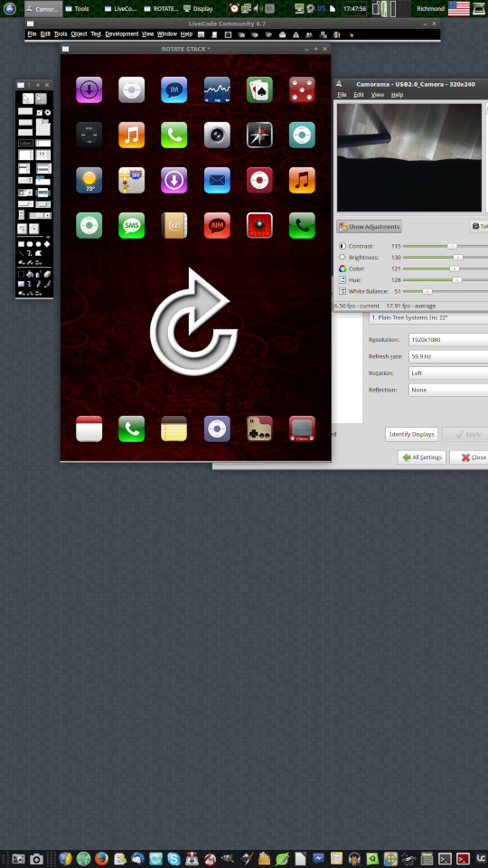The width and height of the screenshot is (488, 868).
Task: Click the Apply button in Display settings
Action: click(x=465, y=435)
